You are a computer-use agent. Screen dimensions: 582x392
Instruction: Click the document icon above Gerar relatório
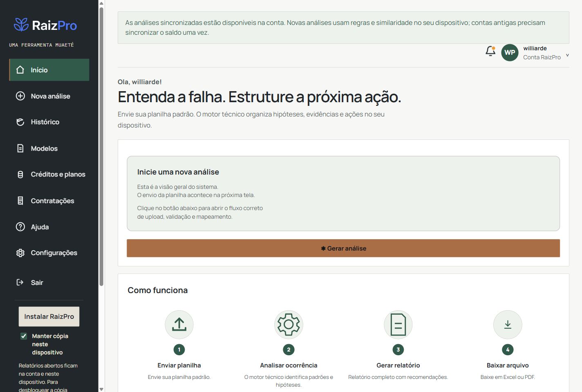pyautogui.click(x=398, y=325)
